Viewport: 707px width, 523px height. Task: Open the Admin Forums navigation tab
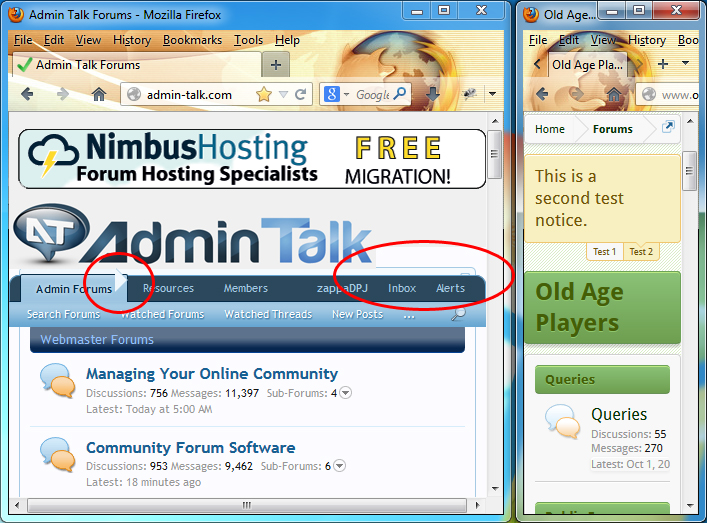pyautogui.click(x=74, y=289)
